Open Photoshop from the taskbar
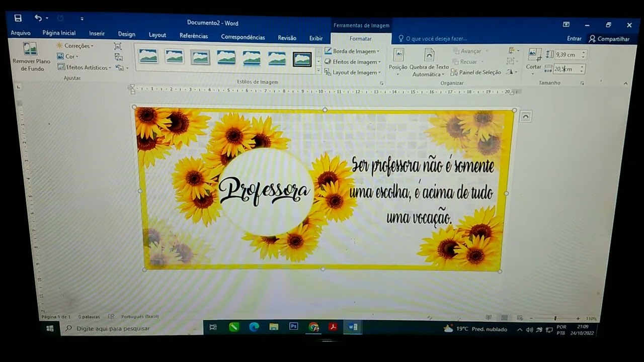The height and width of the screenshot is (362, 644). tap(294, 327)
